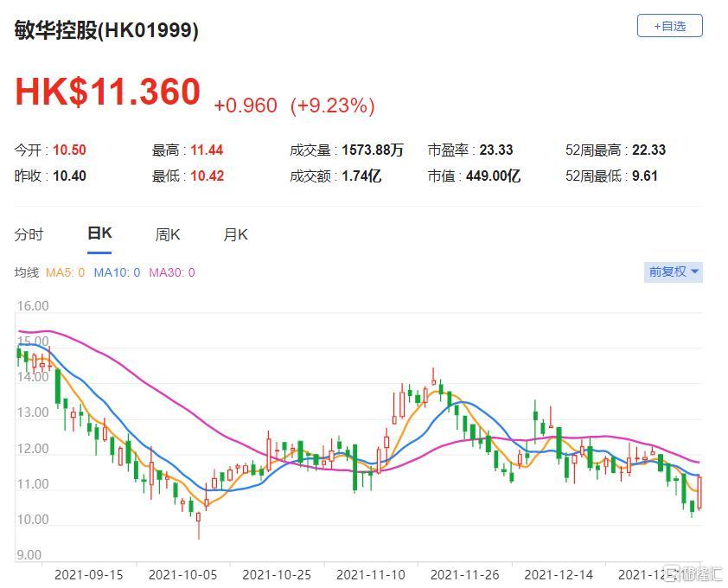Toggle the blue MA10 moving average legend
The image size is (728, 588).
click(x=116, y=272)
